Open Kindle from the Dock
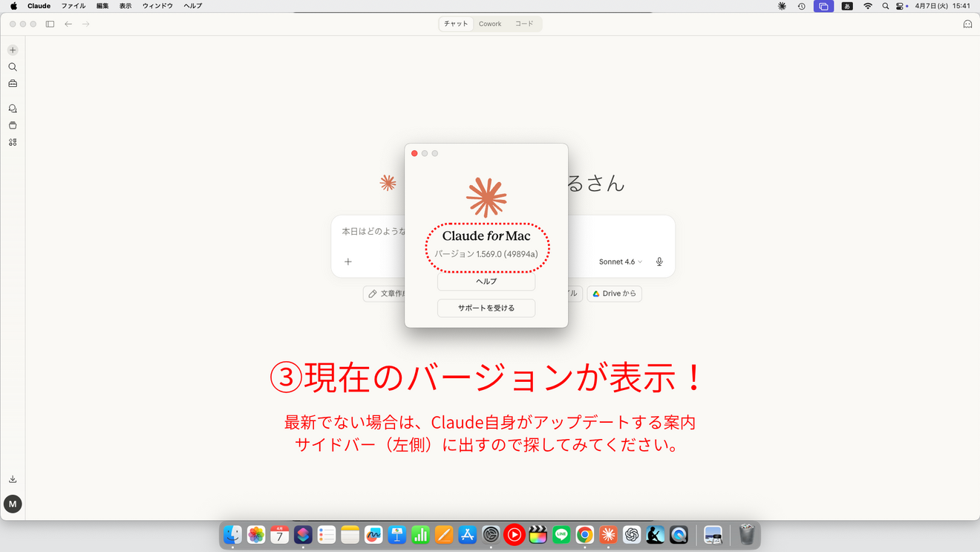This screenshot has height=552, width=980. coord(656,534)
